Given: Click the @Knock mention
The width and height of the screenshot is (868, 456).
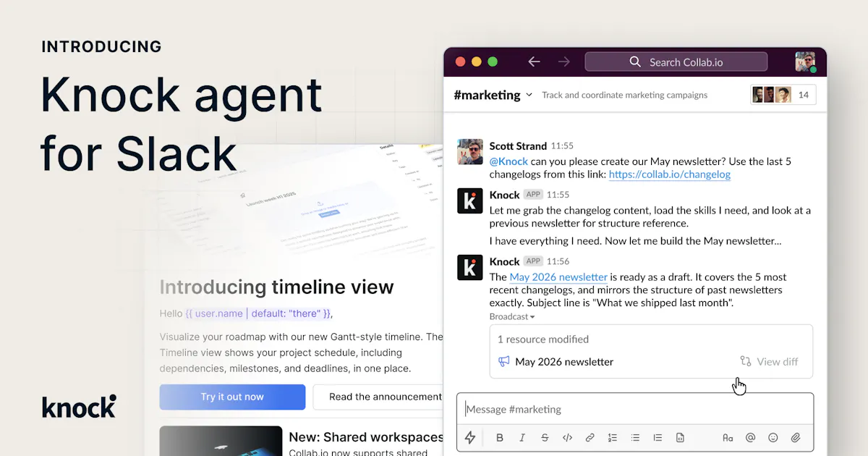Looking at the screenshot, I should (509, 161).
